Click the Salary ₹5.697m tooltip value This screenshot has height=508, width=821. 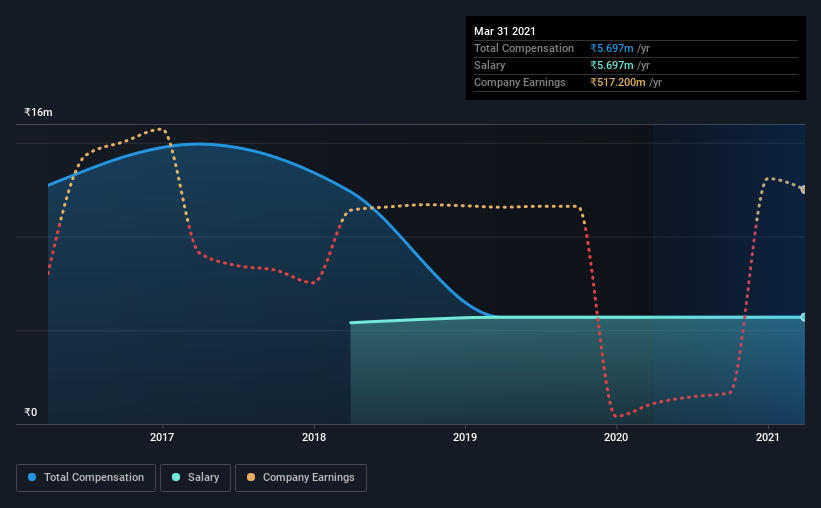pos(612,65)
